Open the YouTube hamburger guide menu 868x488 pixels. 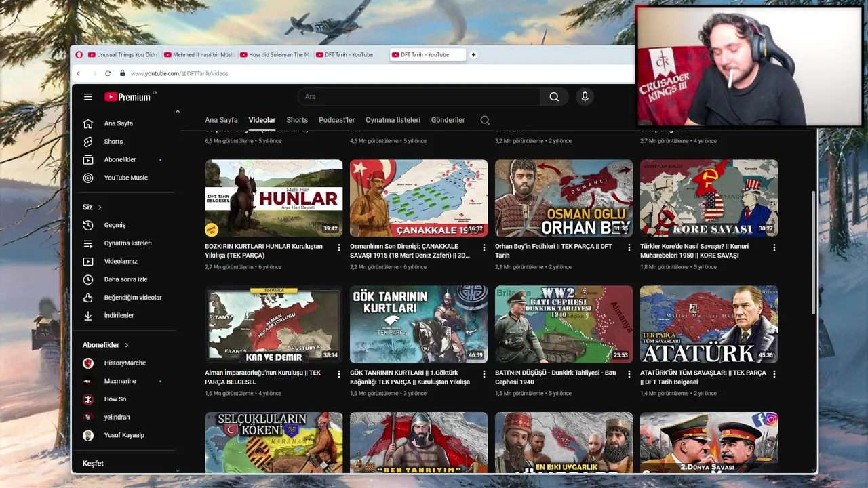88,97
